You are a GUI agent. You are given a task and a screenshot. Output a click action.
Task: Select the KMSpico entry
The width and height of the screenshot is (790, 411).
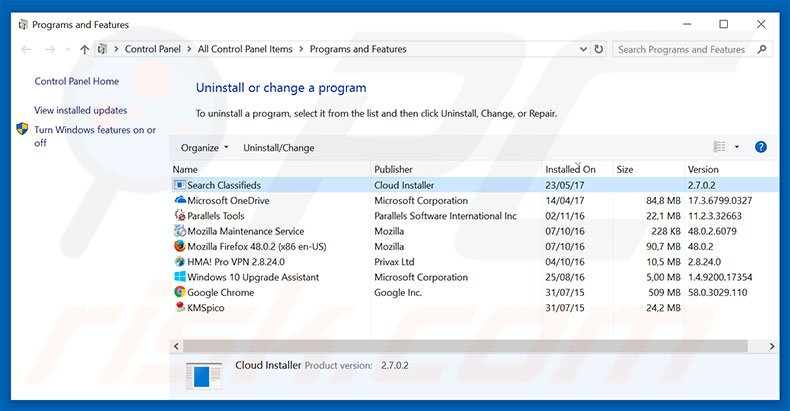206,307
